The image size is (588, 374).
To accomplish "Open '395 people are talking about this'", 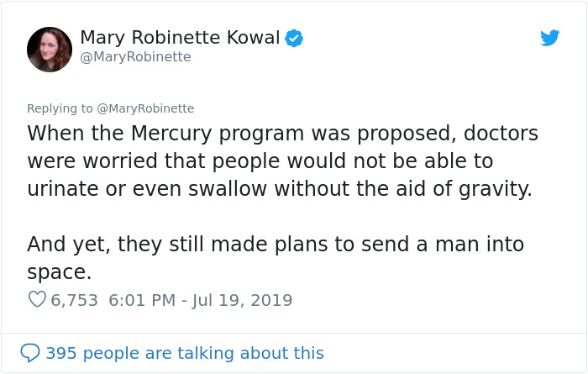I will (x=185, y=353).
